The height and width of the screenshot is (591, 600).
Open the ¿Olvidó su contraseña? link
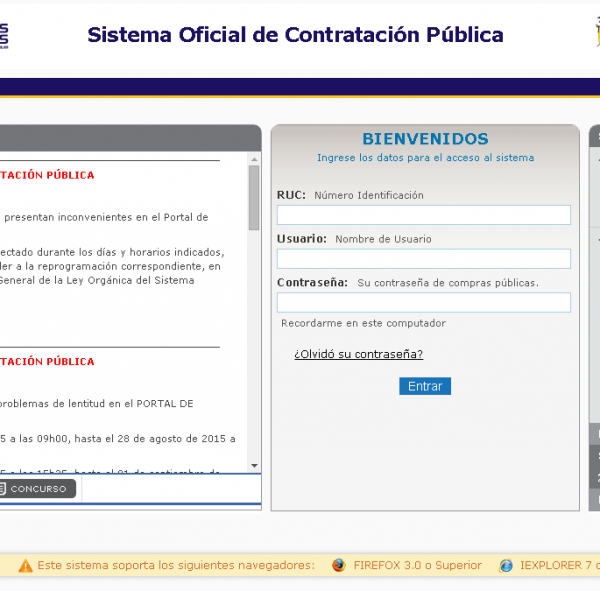[x=358, y=354]
